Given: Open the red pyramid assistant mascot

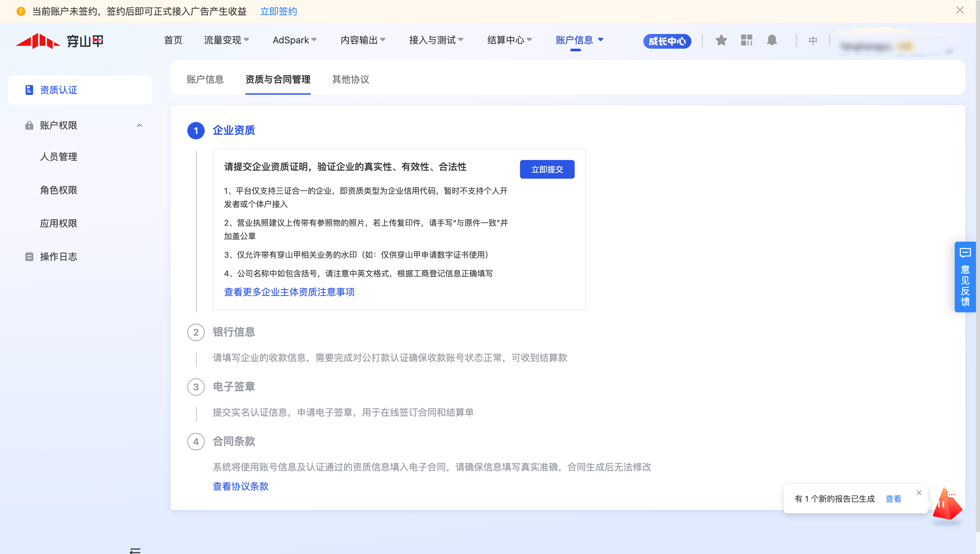Looking at the screenshot, I should click(x=947, y=503).
